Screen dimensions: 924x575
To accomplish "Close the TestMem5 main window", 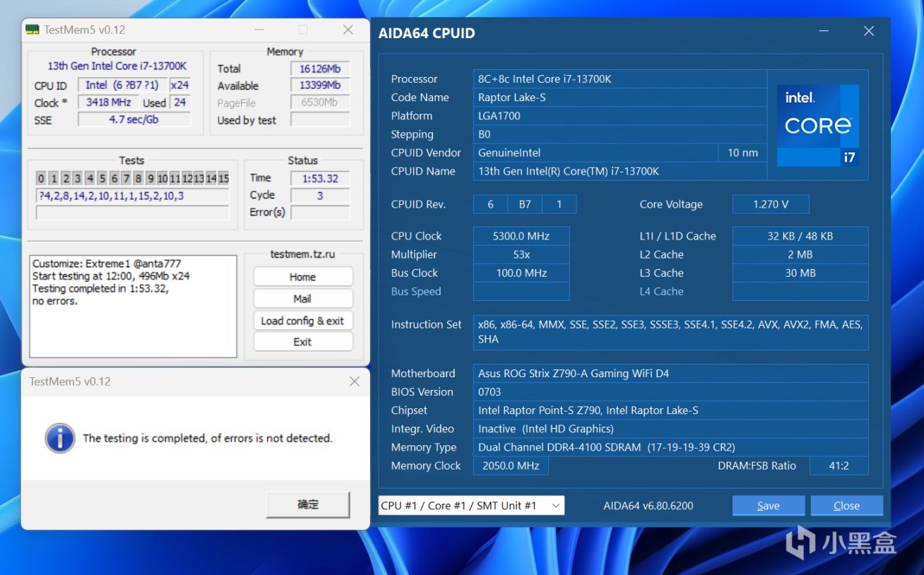I will point(348,30).
